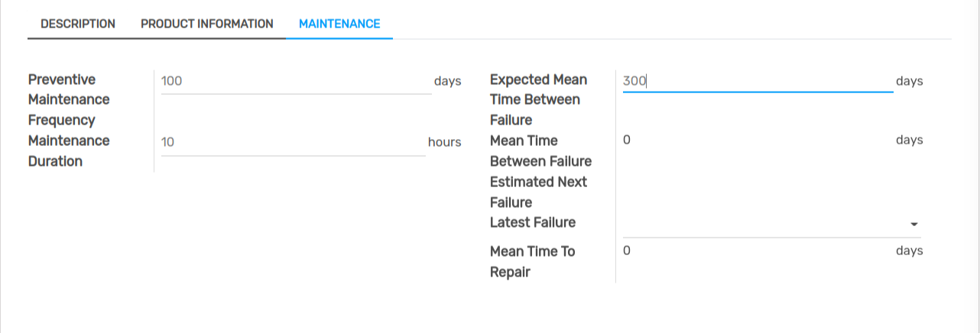Click the Expected Mean Time Between Failure label

pos(538,100)
